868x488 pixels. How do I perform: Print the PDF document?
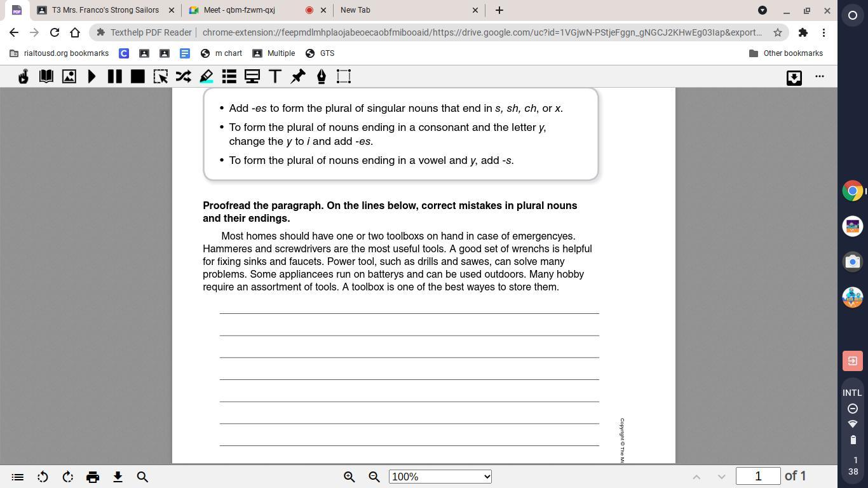coord(93,477)
